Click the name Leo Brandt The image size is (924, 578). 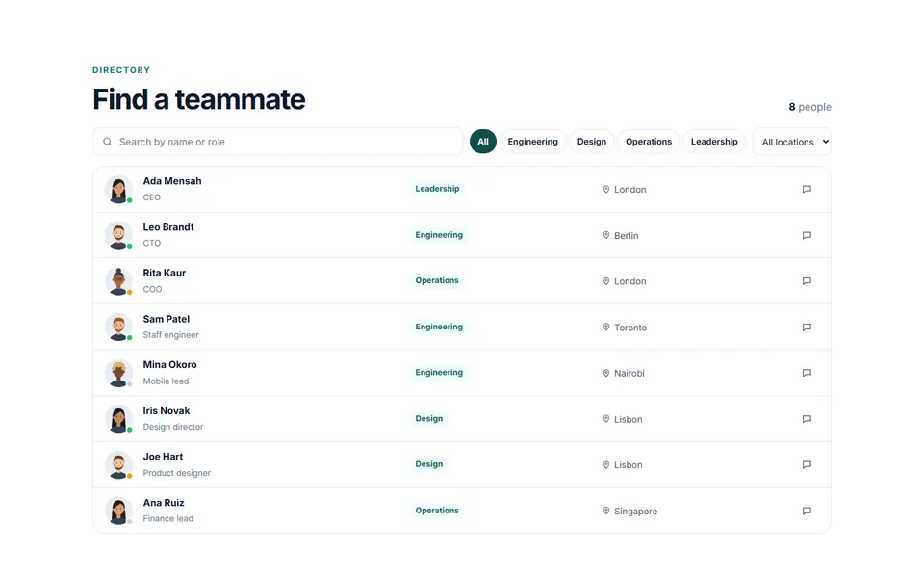(168, 227)
